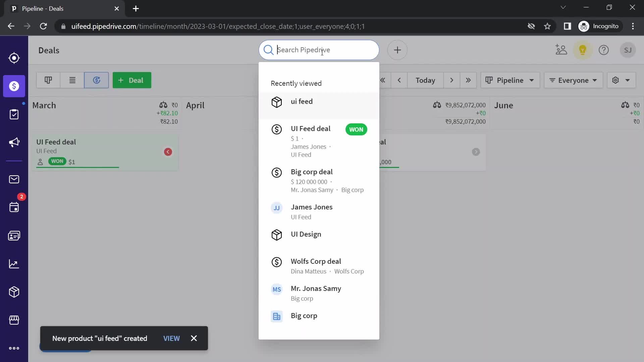The height and width of the screenshot is (362, 644).
Task: Open Insights chart icon in the sidebar
Action: point(14,264)
